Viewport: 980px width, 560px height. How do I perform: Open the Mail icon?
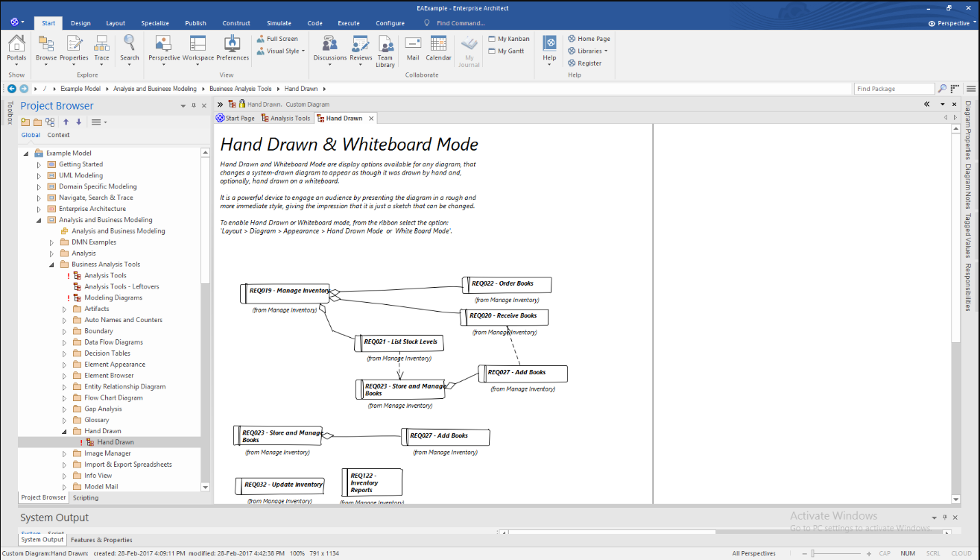tap(413, 48)
